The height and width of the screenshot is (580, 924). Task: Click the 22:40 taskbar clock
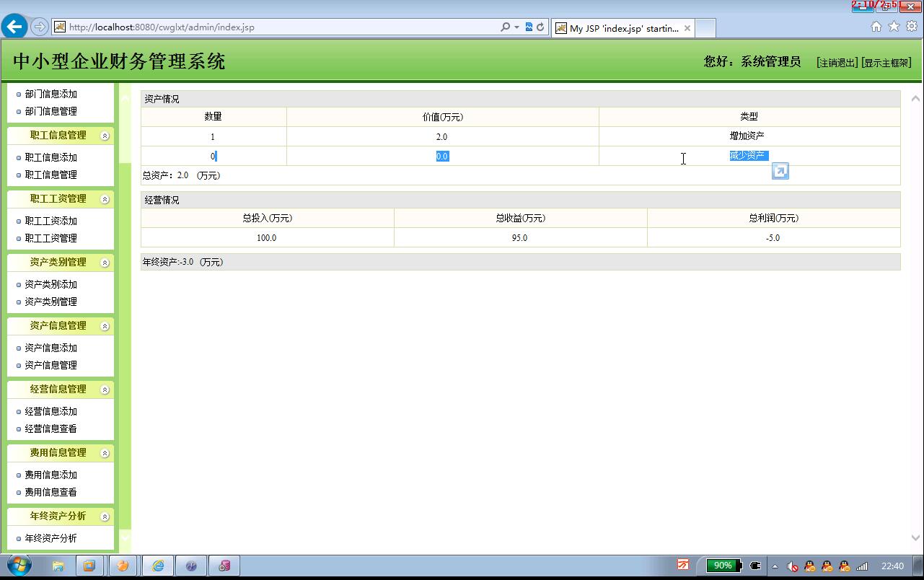pos(892,566)
